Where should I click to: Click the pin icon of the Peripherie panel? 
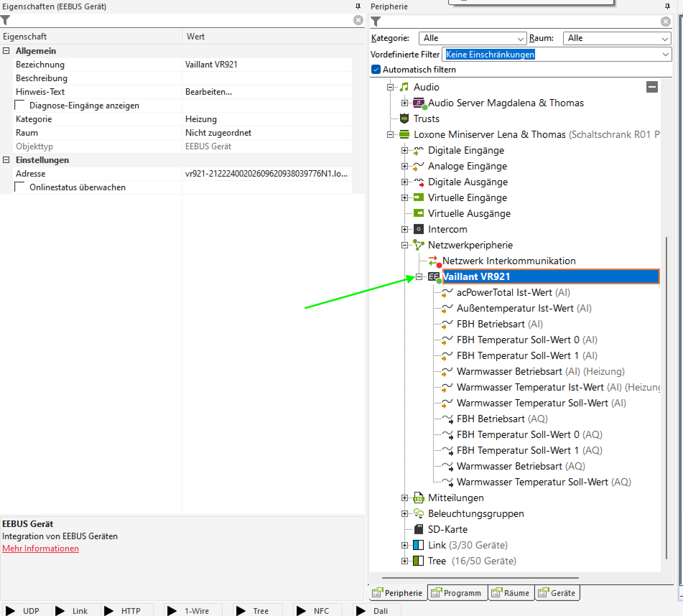[x=667, y=6]
